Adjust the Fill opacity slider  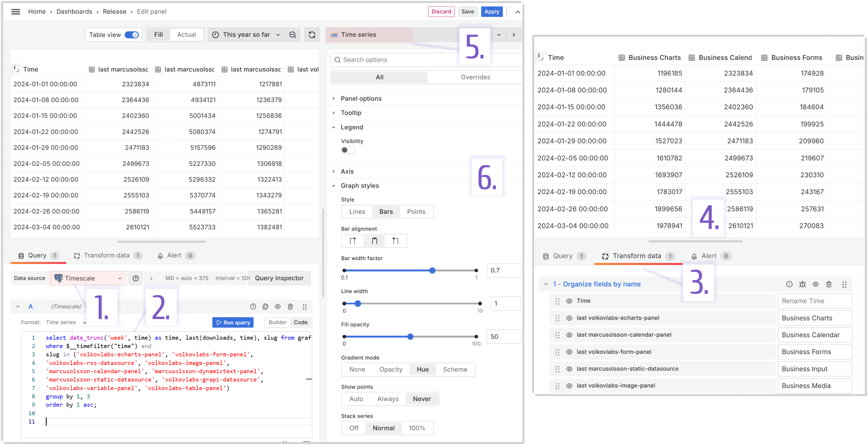tap(410, 337)
